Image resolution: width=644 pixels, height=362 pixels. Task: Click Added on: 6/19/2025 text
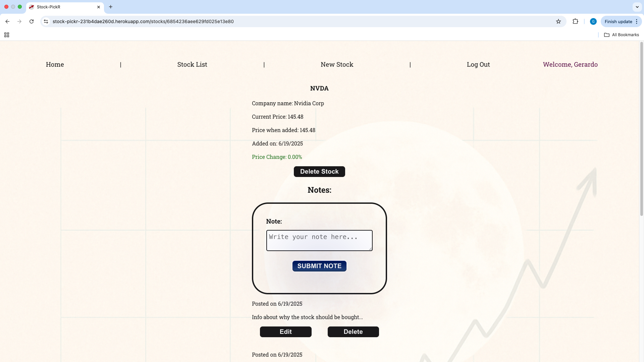pyautogui.click(x=277, y=144)
